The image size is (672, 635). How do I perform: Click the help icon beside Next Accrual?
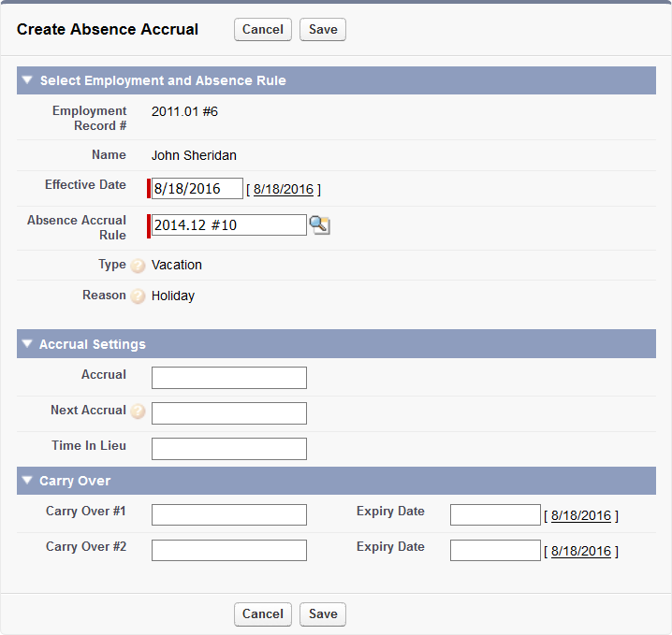138,411
